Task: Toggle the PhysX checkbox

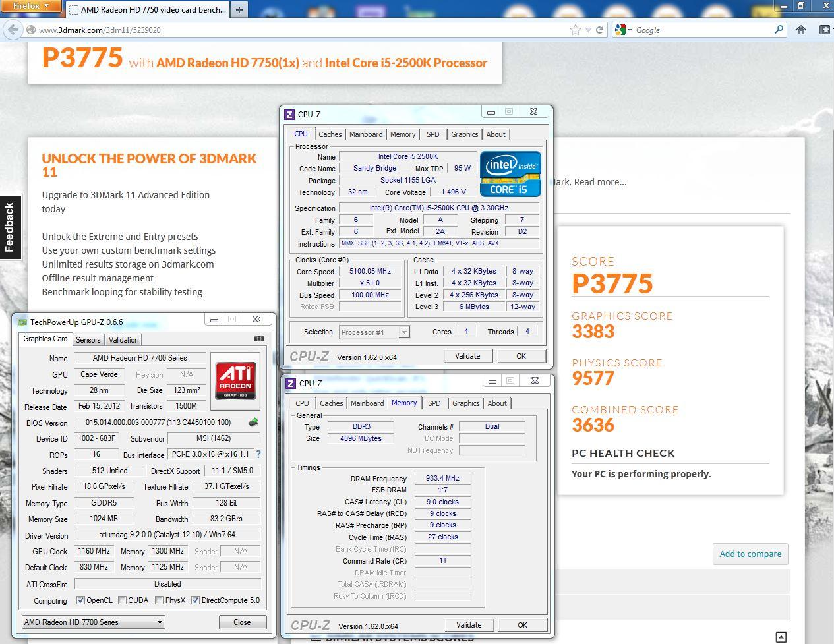Action: (160, 600)
